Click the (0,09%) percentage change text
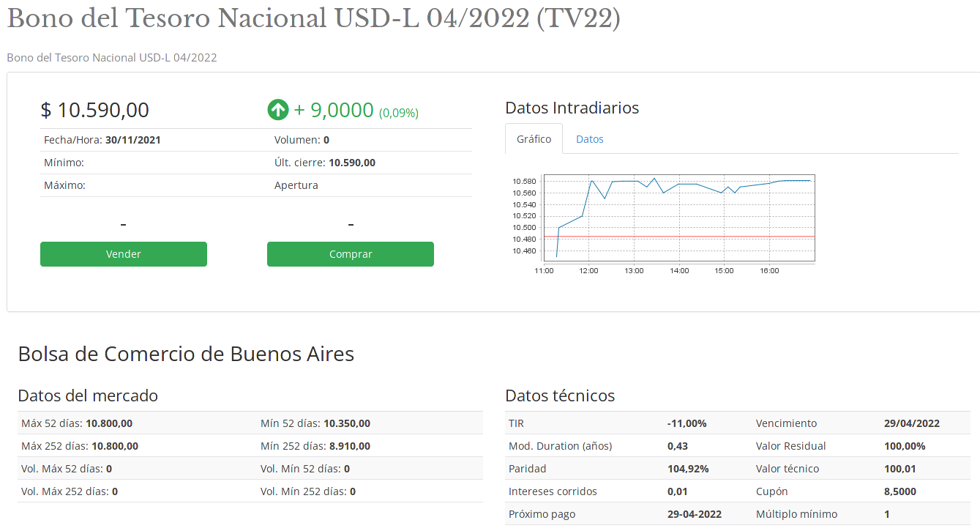This screenshot has width=980, height=531. pyautogui.click(x=399, y=113)
